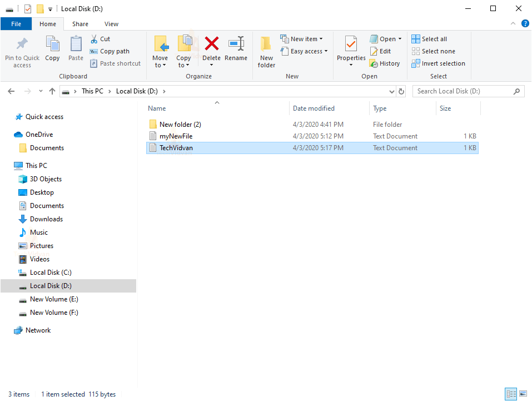The height and width of the screenshot is (401, 532).
Task: View the file History from the ribbon
Action: [x=385, y=63]
